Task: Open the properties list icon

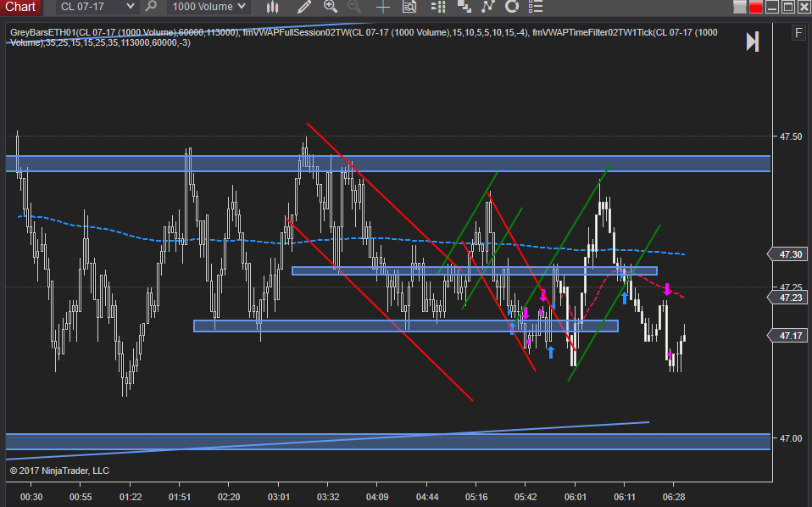Action: pos(536,7)
